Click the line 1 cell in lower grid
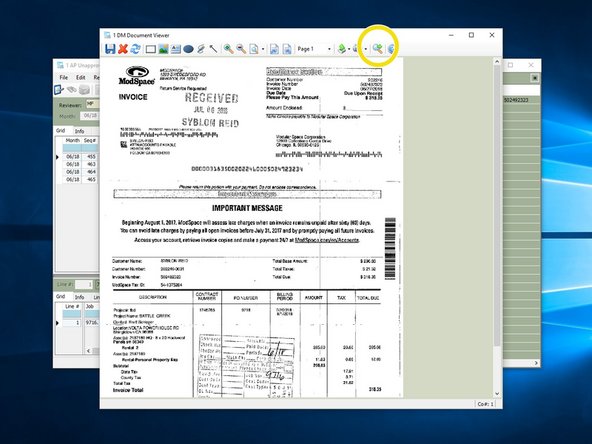 click(72, 323)
